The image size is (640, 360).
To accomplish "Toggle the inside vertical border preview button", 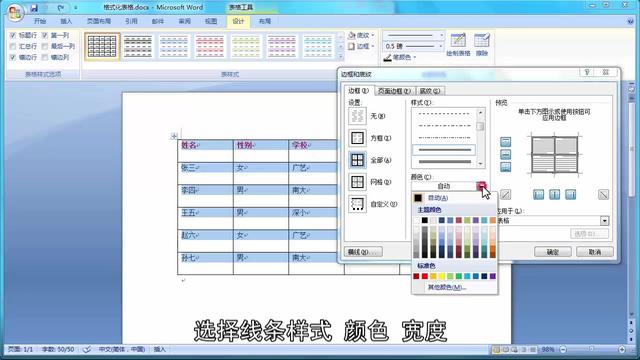I will [554, 195].
